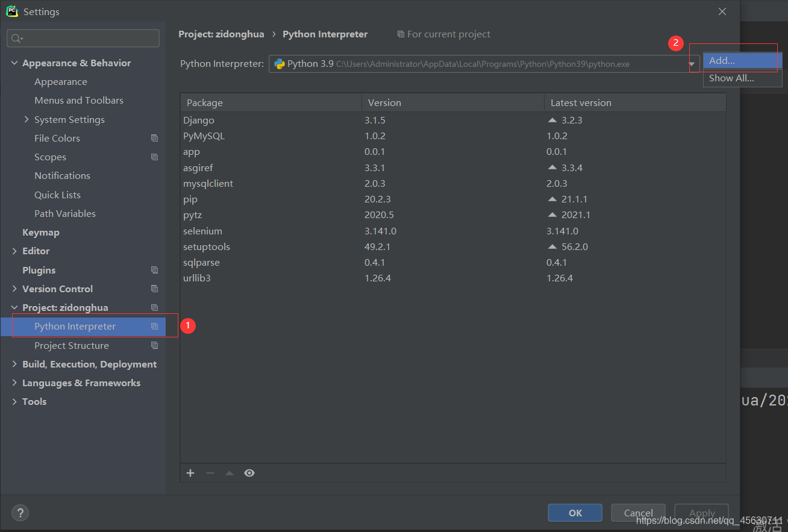Click upgrade arrow next to pip 21.1.1
Screen dimensions: 788x532
point(552,199)
